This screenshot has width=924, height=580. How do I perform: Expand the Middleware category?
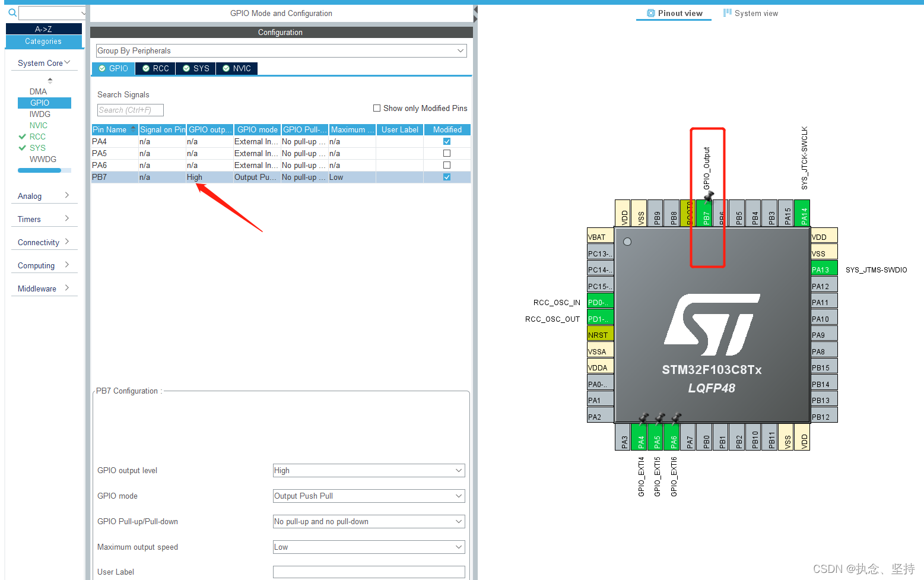(x=44, y=289)
